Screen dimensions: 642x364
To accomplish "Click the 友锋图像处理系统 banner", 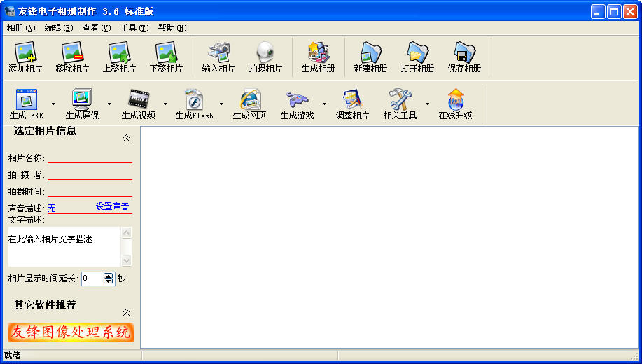I will click(71, 332).
